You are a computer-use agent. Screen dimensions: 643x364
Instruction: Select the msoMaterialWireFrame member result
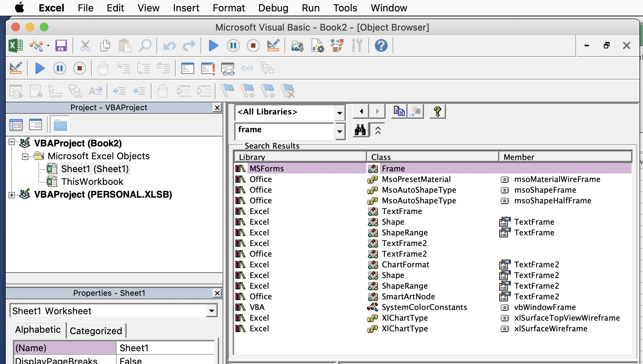tap(557, 179)
